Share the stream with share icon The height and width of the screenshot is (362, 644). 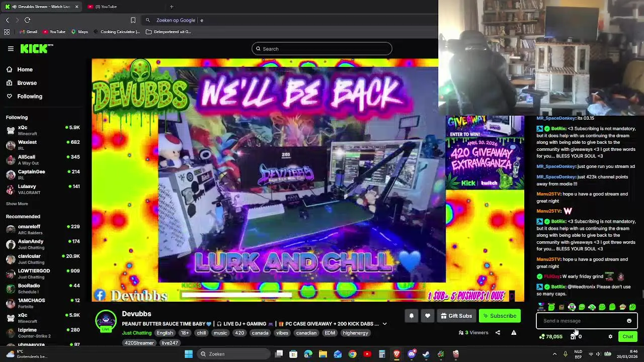pos(498,332)
